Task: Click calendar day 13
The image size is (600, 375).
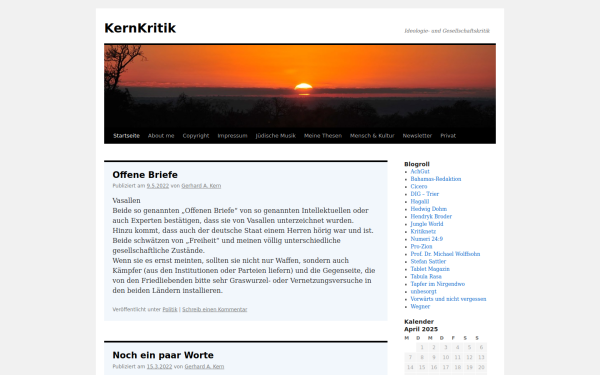Action: pos(481,357)
